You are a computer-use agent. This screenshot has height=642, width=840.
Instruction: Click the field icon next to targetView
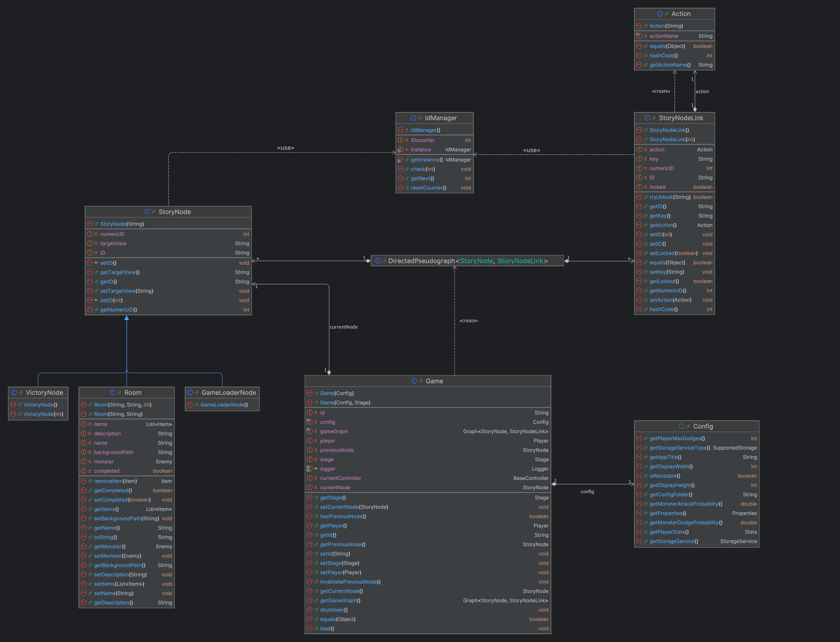pyautogui.click(x=89, y=243)
